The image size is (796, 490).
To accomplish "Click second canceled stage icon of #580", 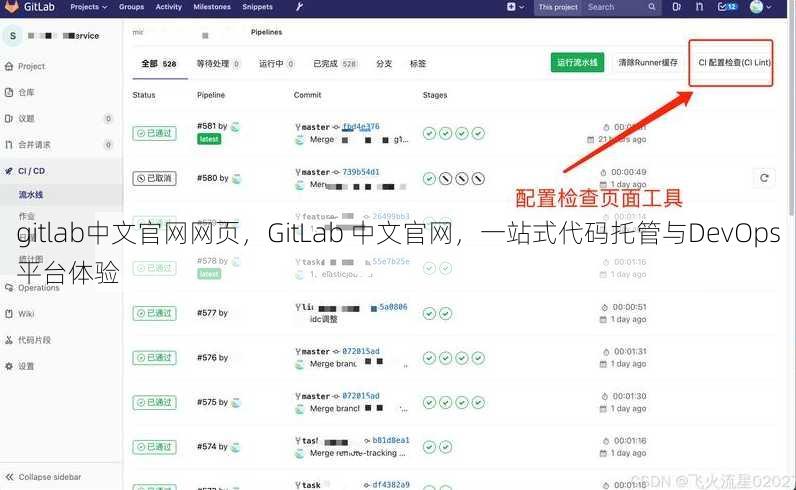I will [x=462, y=179].
